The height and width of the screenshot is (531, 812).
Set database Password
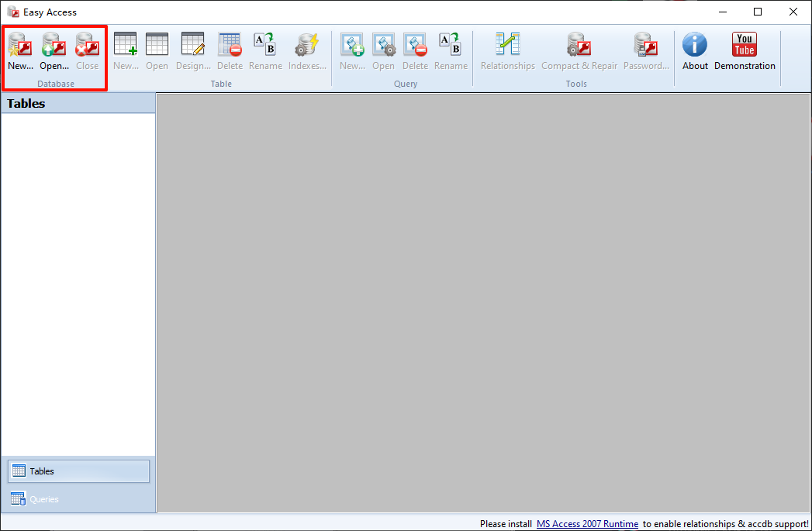[646, 51]
